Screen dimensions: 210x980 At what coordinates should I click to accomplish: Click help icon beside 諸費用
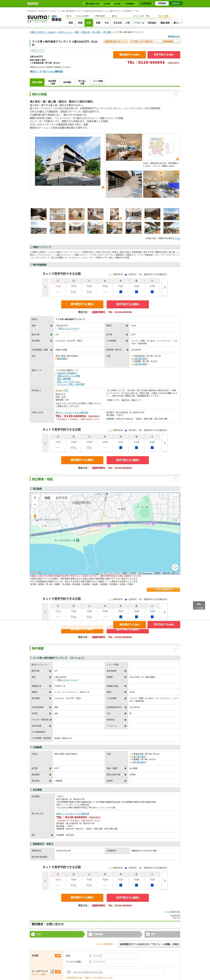tap(50, 692)
